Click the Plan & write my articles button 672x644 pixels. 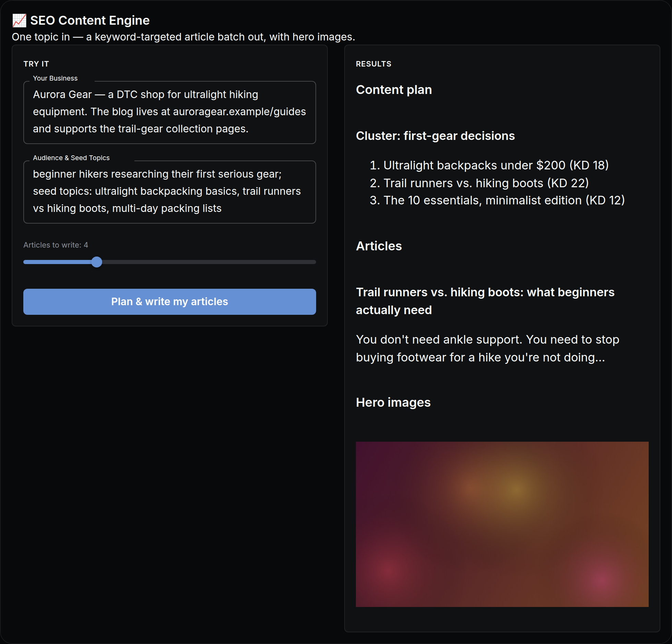tap(169, 301)
